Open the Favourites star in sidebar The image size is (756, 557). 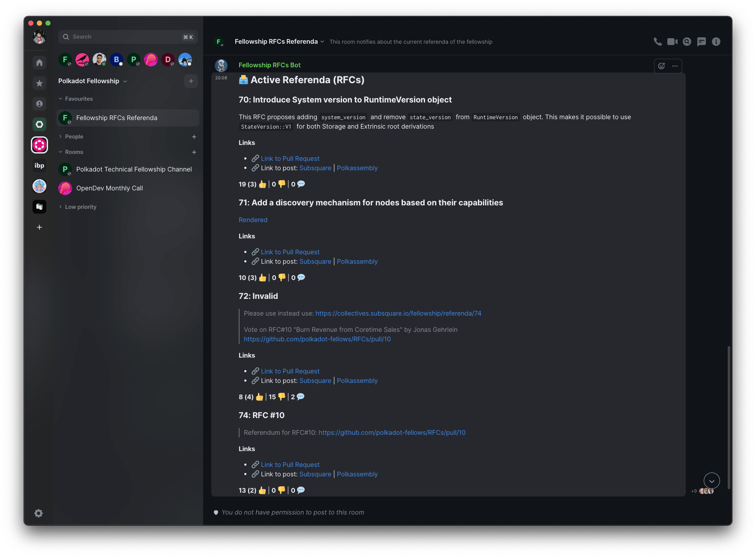click(x=39, y=83)
